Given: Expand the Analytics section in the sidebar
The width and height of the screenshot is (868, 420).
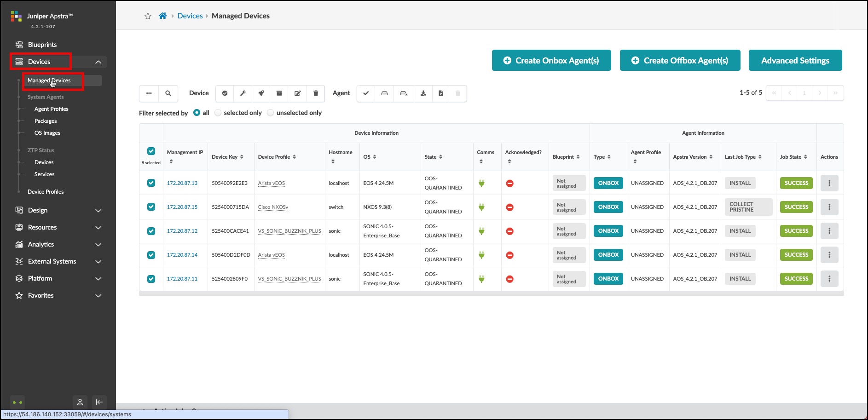Looking at the screenshot, I should point(98,244).
